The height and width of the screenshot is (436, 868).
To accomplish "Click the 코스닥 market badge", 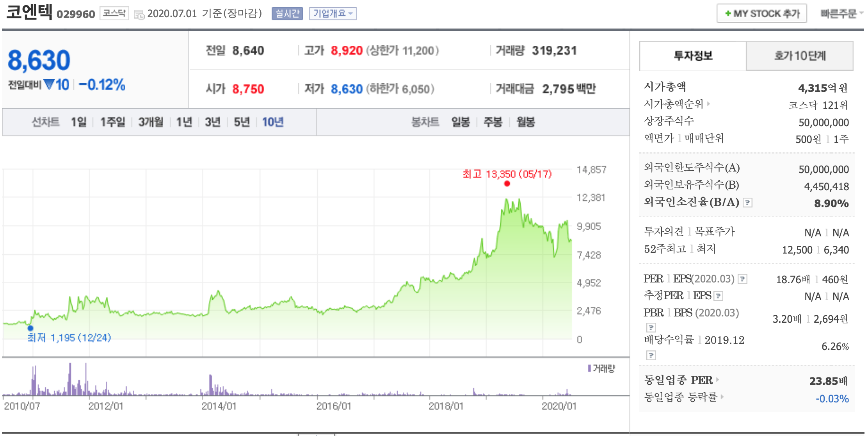I will point(114,13).
